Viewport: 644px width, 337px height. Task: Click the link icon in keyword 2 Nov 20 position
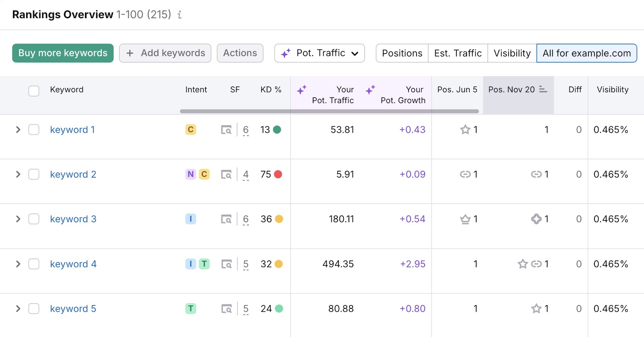point(536,174)
